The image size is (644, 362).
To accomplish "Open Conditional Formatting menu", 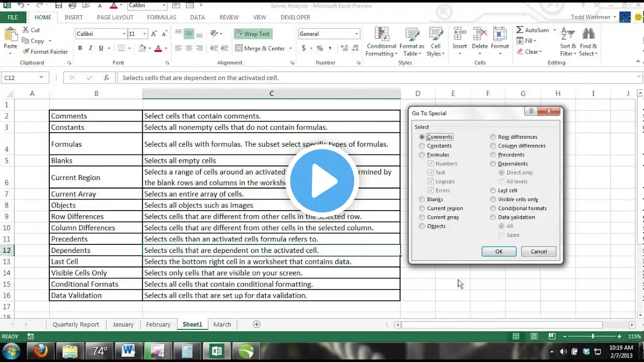I will (x=381, y=41).
